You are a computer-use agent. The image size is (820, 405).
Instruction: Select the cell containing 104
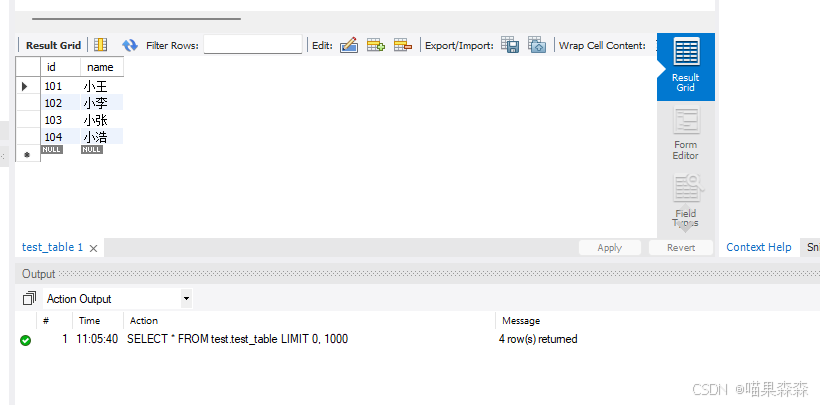61,137
